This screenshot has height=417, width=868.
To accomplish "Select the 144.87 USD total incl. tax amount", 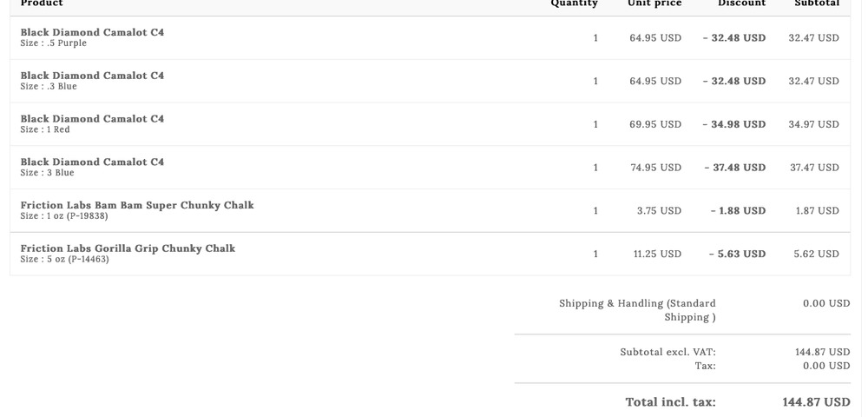I will [816, 402].
